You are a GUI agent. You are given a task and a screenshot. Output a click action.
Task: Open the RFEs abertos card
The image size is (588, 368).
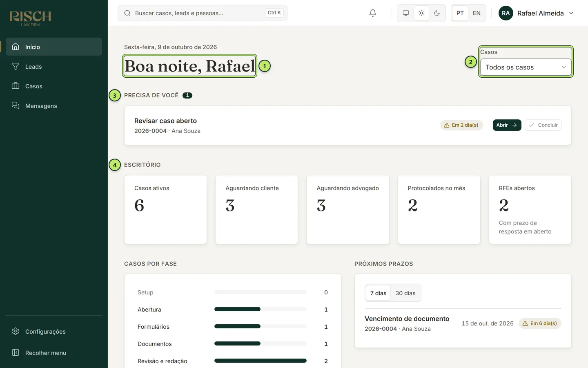[x=530, y=210]
